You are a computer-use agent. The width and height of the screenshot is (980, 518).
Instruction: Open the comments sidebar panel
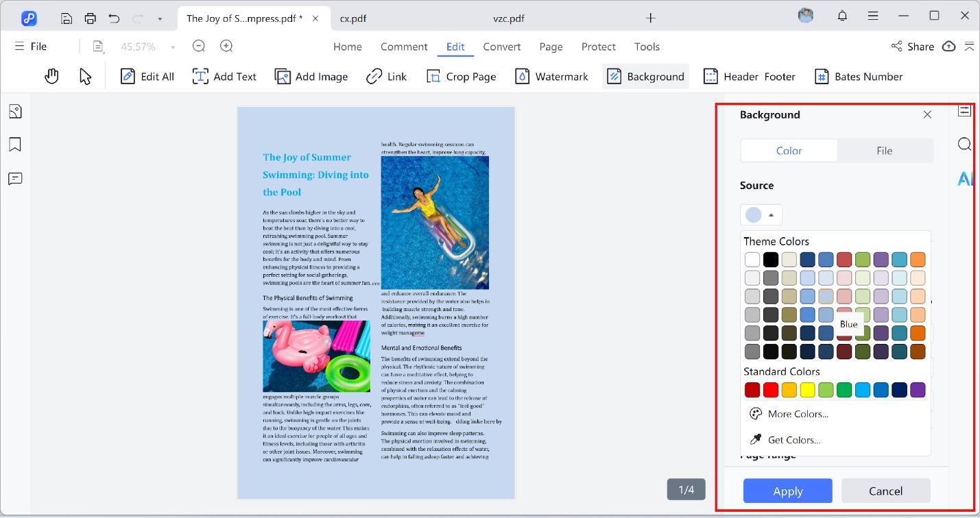pos(15,179)
